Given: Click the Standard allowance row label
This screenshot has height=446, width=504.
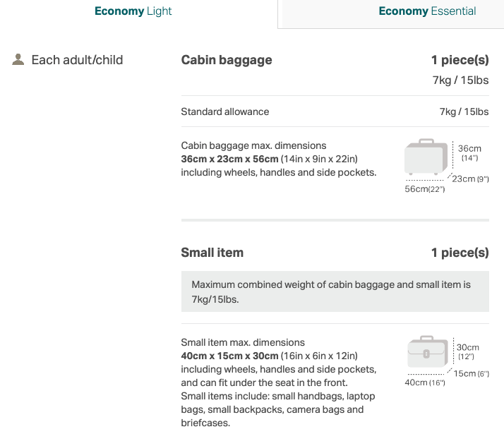Looking at the screenshot, I should [x=224, y=111].
